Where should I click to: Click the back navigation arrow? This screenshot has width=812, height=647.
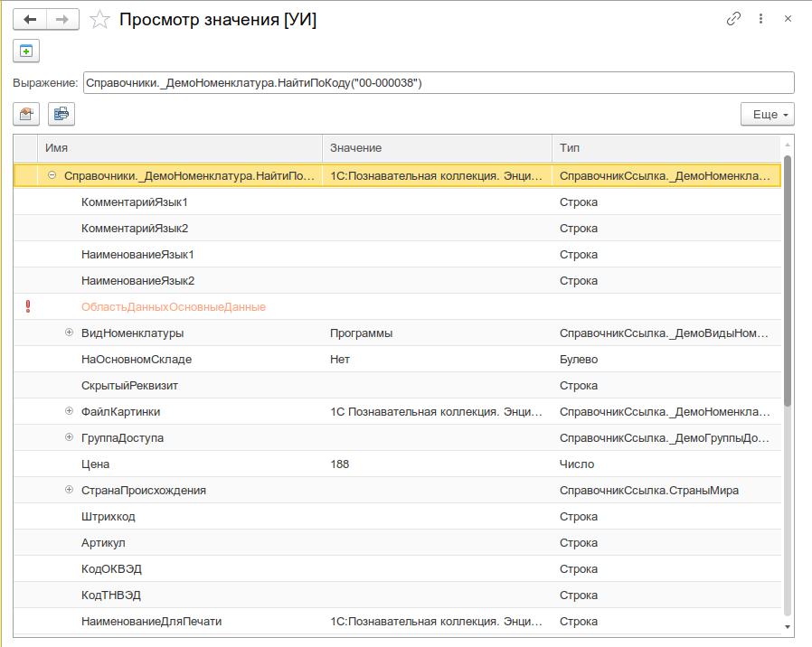30,20
